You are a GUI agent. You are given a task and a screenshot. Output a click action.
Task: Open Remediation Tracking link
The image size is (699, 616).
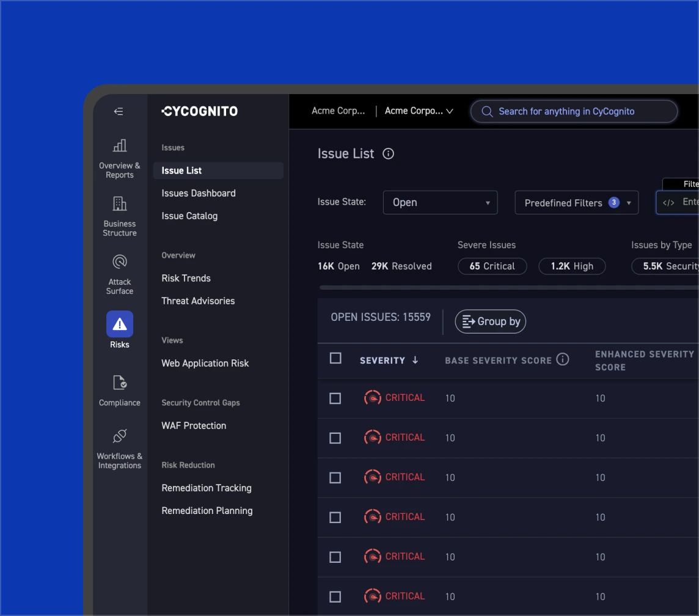(206, 488)
